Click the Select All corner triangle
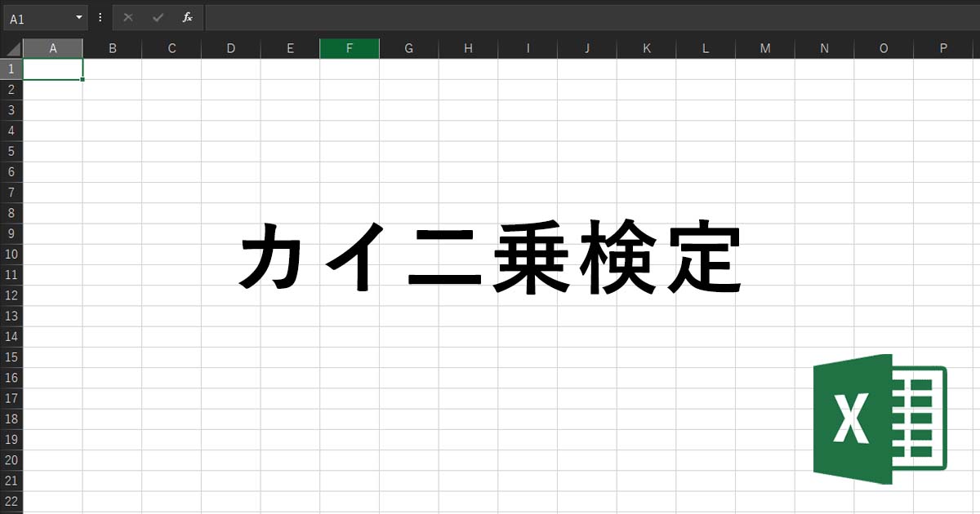The height and width of the screenshot is (514, 980). point(12,49)
